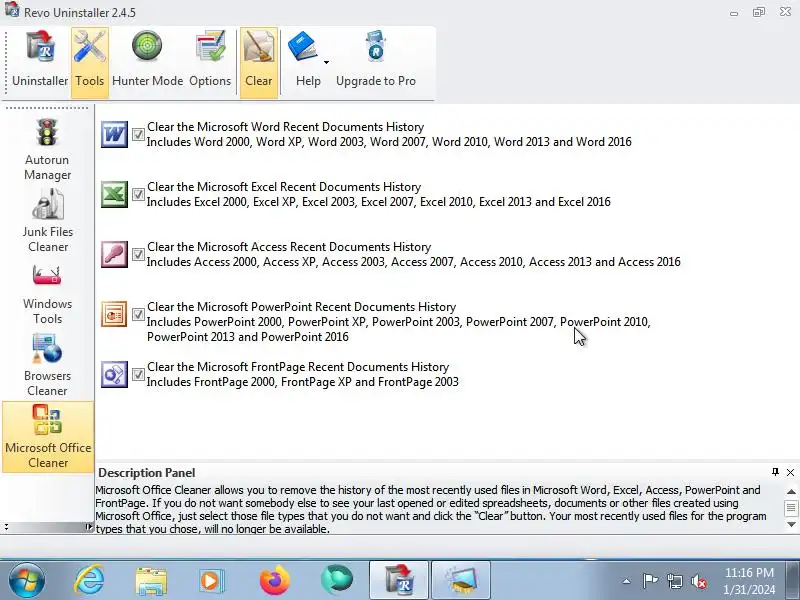Open the Help book icon
The width and height of the screenshot is (800, 600).
(303, 47)
